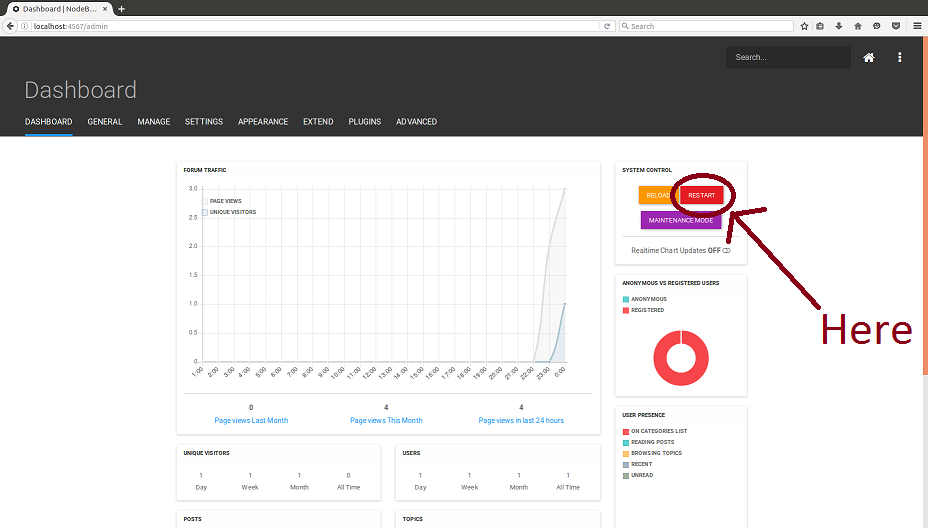928x528 pixels.
Task: Open the Plugins menu
Action: click(x=365, y=122)
